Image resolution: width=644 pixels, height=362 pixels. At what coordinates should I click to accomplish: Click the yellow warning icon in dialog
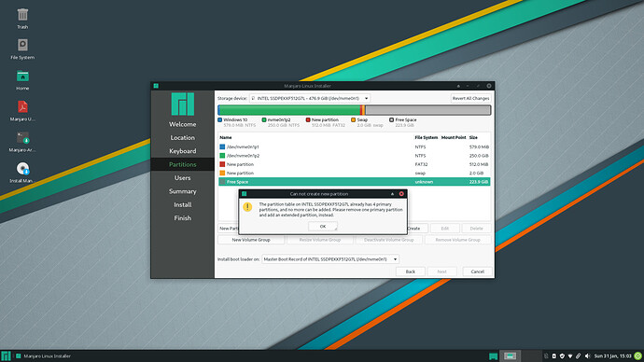(x=247, y=207)
